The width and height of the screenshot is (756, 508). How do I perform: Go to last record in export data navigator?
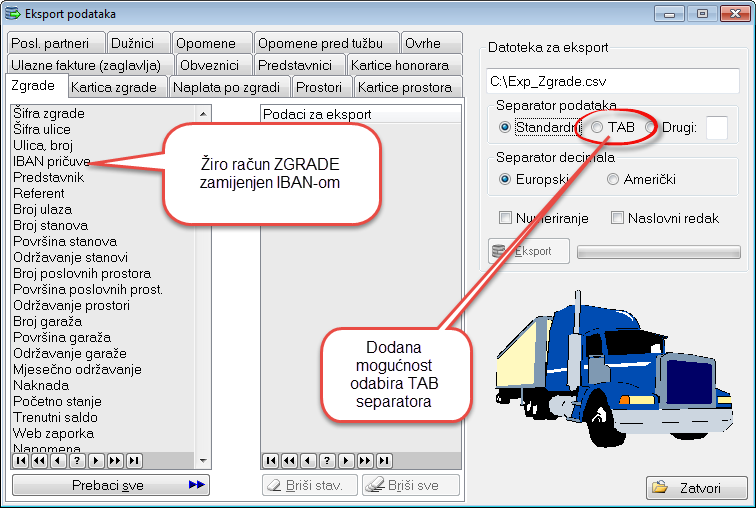click(x=384, y=461)
